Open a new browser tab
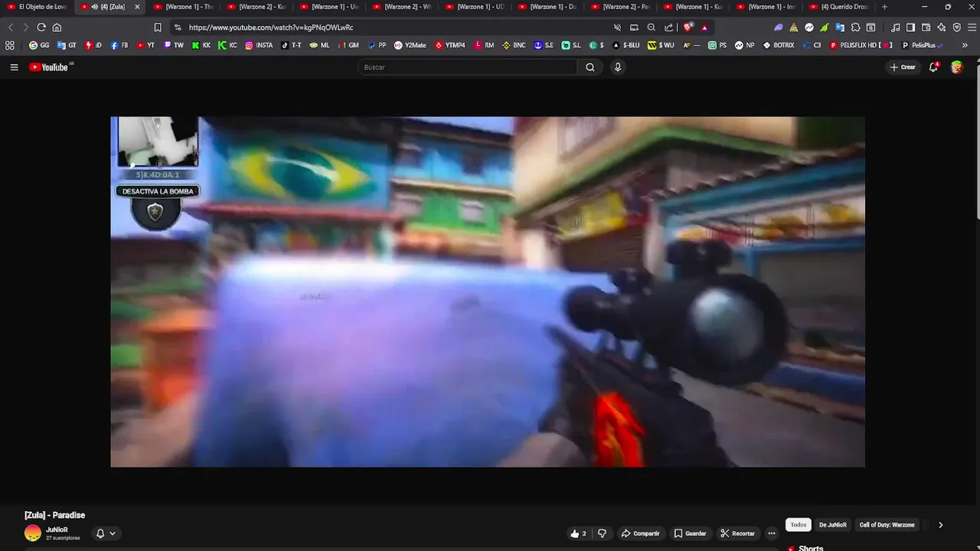 [x=884, y=7]
